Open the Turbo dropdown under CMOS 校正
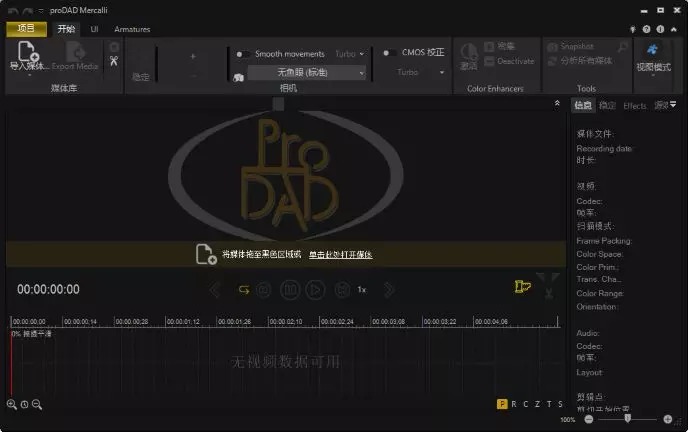688x432 pixels. [x=420, y=72]
